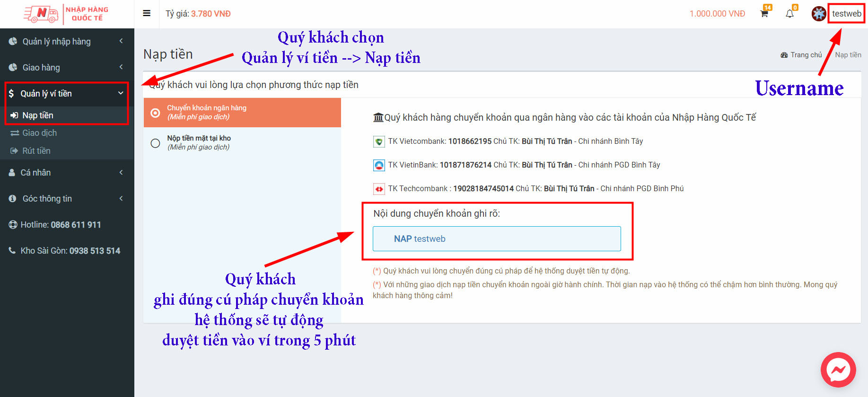Click the Cá nhân chevron arrow

(121, 172)
